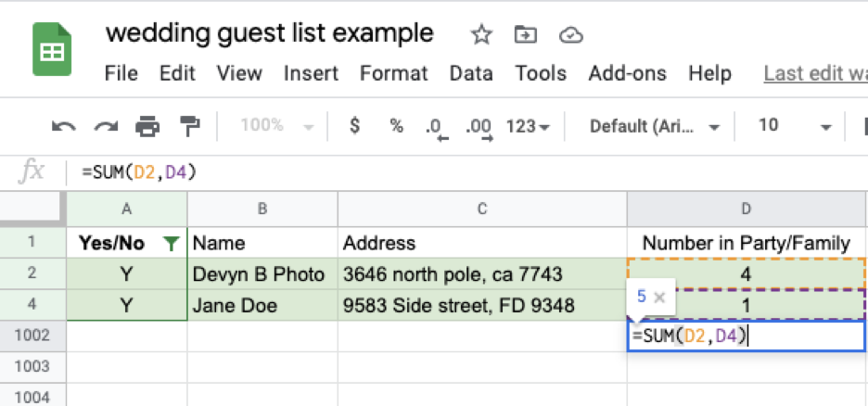This screenshot has width=868, height=406.
Task: Format cell as percent
Action: click(x=396, y=126)
